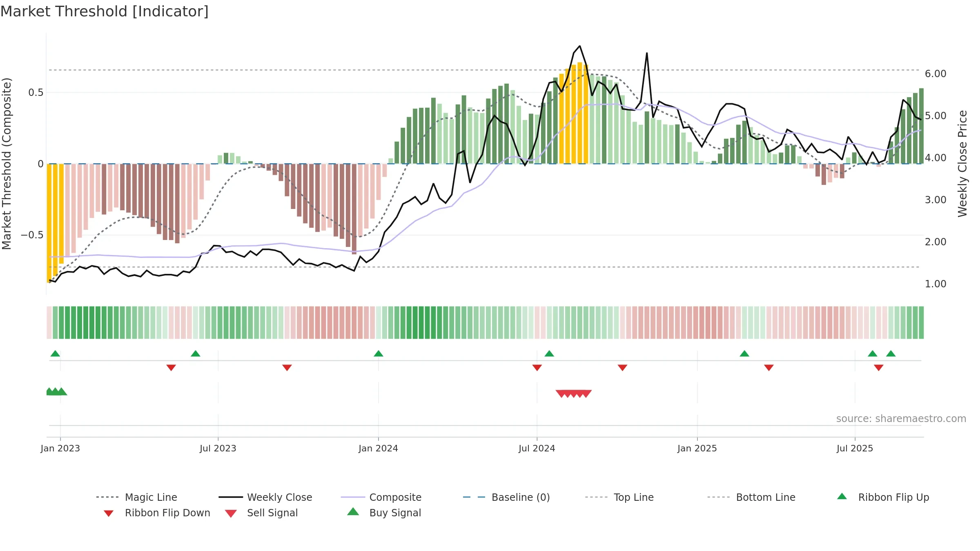
Task: Click the ribbon flip up marker just after Jul 2024
Action: [x=549, y=353]
